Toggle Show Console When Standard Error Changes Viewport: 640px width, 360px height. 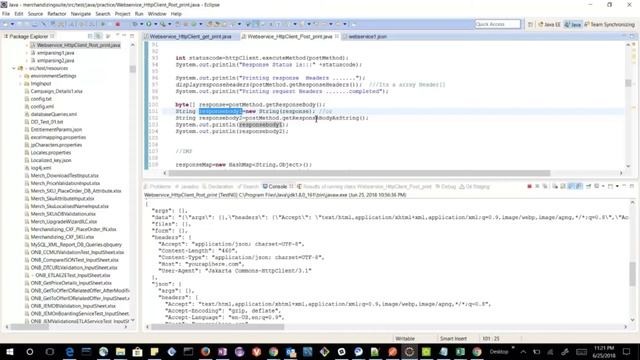[x=580, y=187]
